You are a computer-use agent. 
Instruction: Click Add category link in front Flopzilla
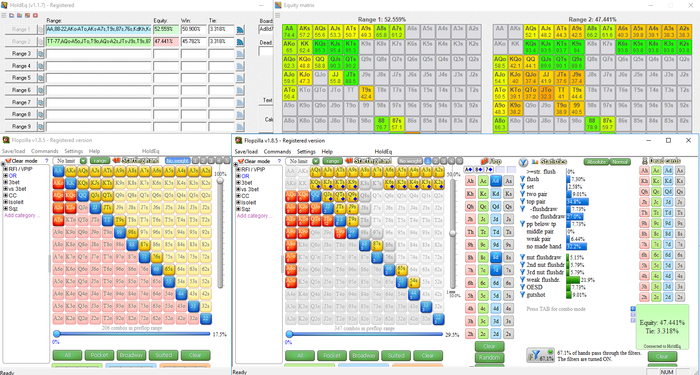(255, 216)
